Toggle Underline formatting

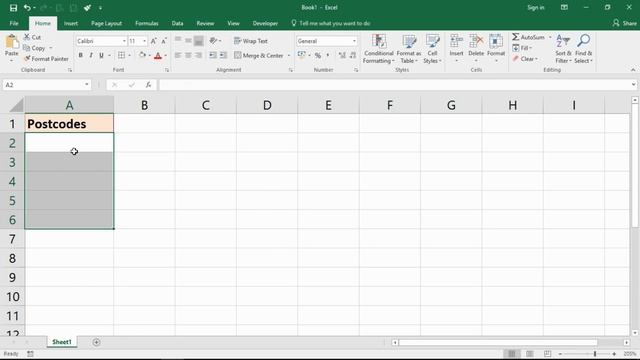pyautogui.click(x=101, y=55)
